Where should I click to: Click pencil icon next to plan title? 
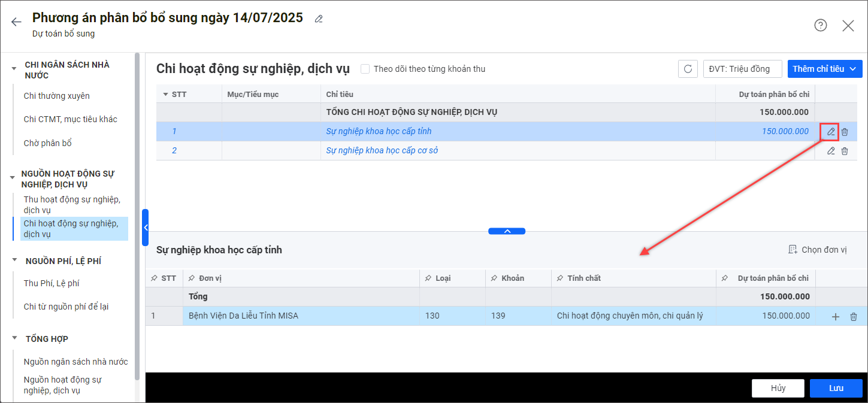click(x=319, y=19)
